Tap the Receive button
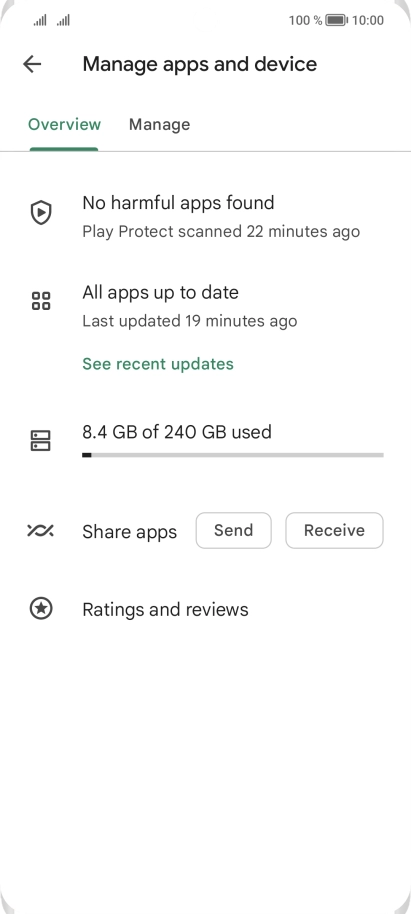 tap(334, 530)
